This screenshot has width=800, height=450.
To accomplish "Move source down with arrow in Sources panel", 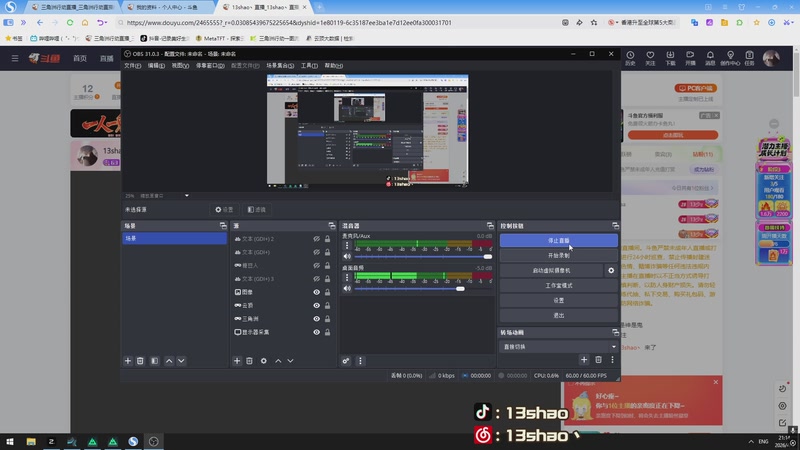I will click(290, 361).
